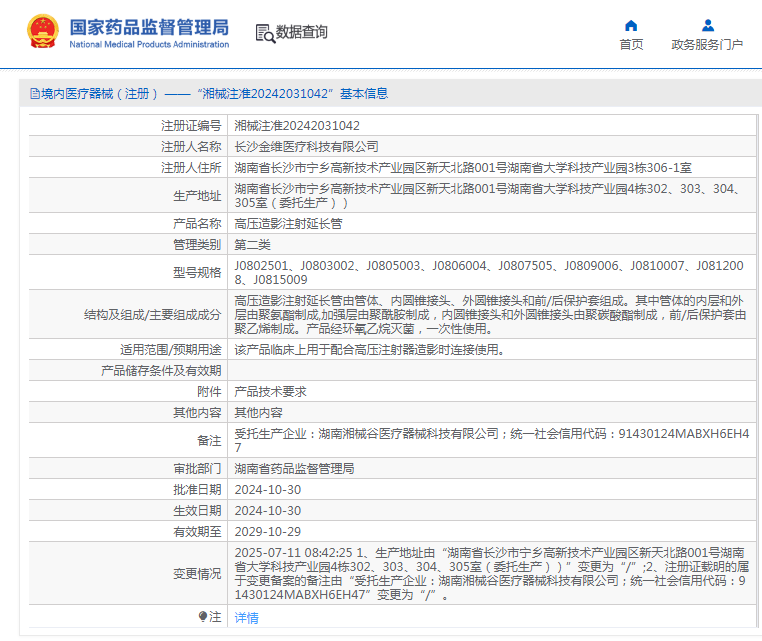762x641 pixels.
Task: Select the 型号规格 model list value
Action: 489,272
